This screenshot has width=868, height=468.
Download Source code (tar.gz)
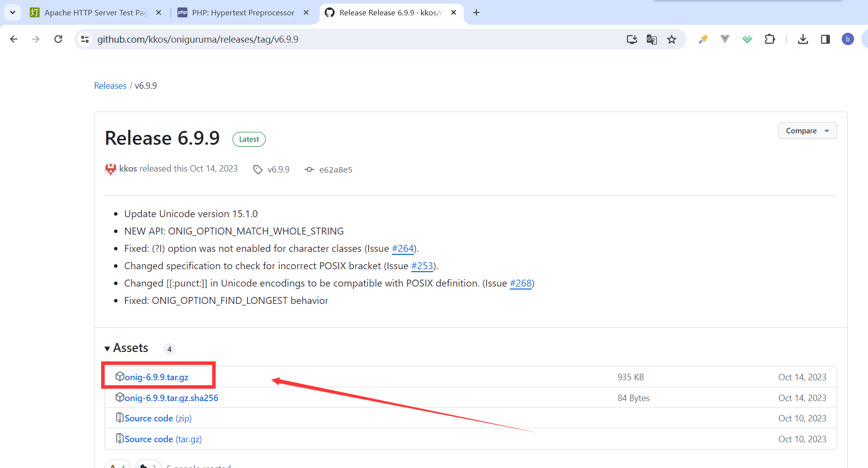[163, 439]
